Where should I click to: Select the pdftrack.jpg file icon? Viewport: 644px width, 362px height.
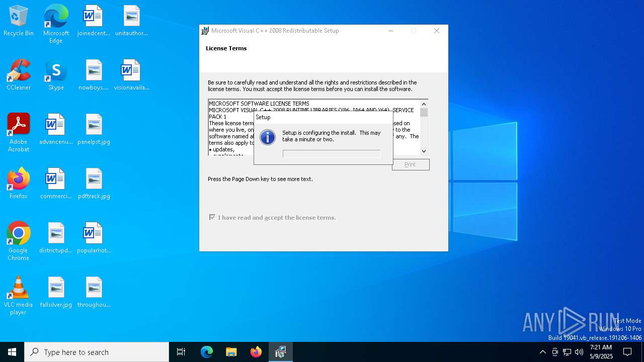point(94,184)
